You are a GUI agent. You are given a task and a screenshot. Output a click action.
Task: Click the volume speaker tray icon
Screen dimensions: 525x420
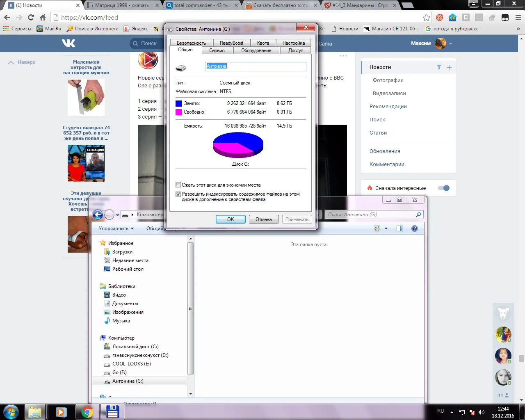tap(482, 412)
